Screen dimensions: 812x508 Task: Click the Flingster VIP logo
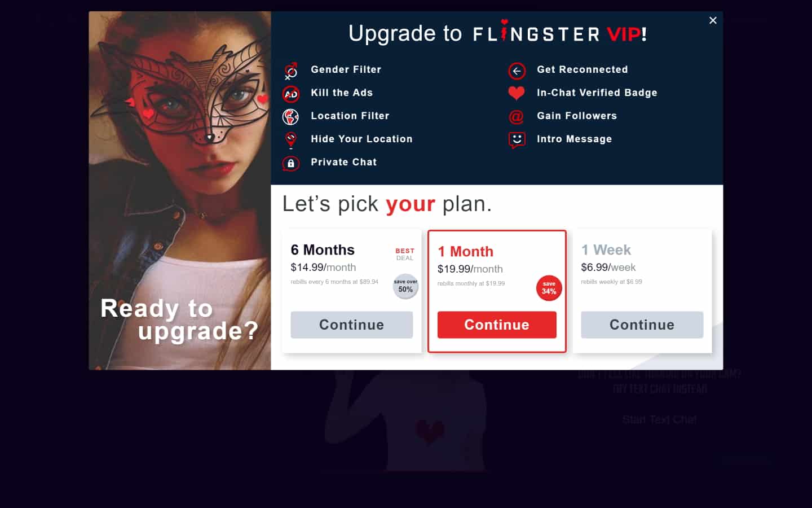tap(559, 33)
